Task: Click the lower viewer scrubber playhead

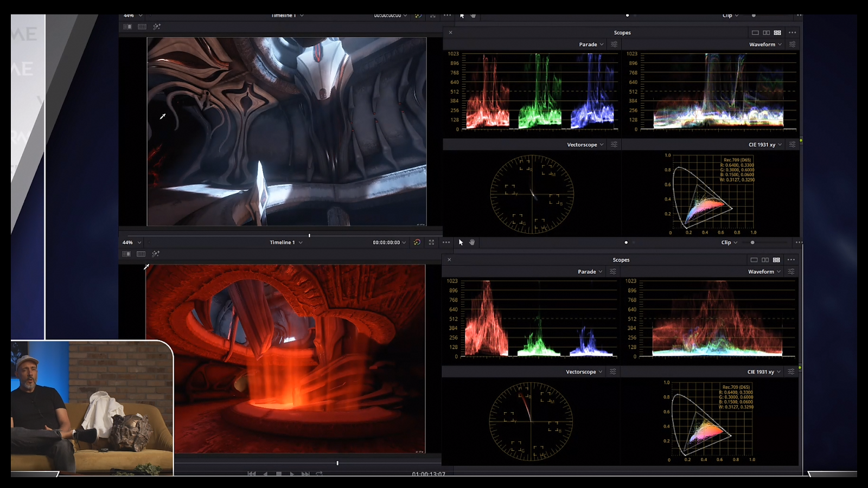Action: pyautogui.click(x=337, y=463)
